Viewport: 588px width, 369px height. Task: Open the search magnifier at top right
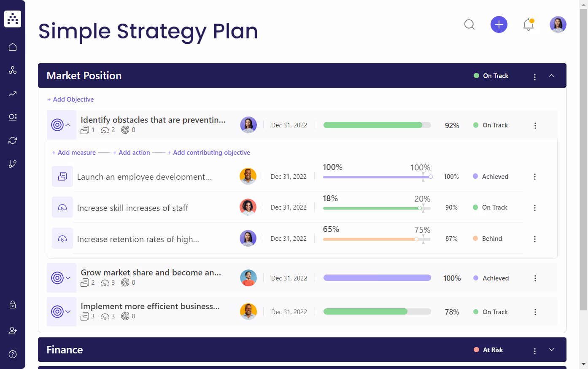[x=469, y=24]
